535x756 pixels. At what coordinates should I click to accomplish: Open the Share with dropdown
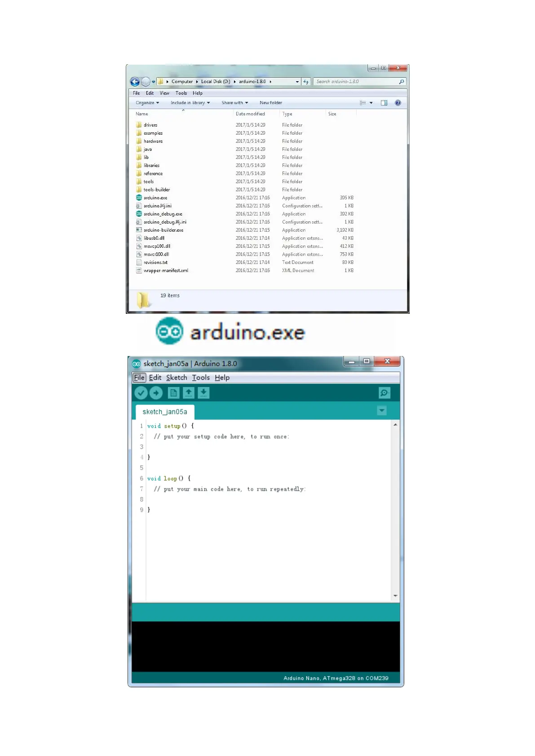pos(234,103)
